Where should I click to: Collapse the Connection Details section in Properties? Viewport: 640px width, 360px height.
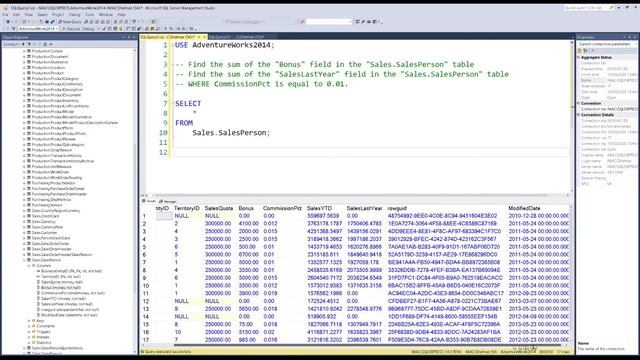tap(579, 115)
